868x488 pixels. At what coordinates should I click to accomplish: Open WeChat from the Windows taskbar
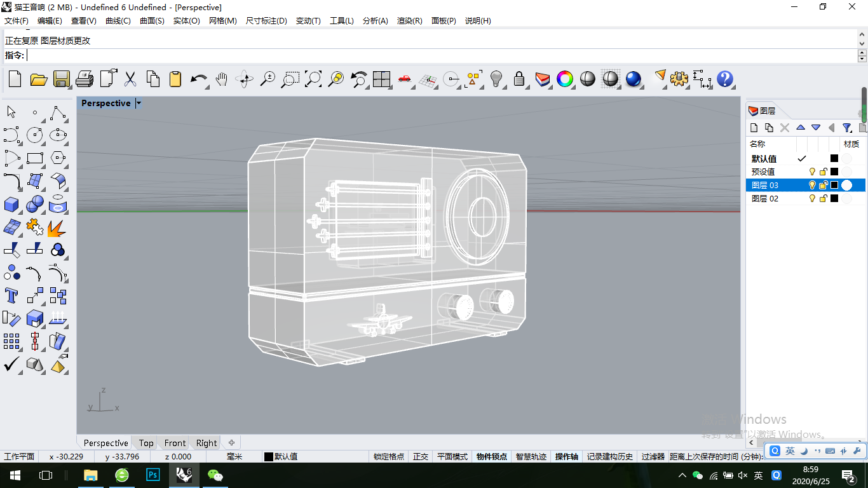pos(215,475)
